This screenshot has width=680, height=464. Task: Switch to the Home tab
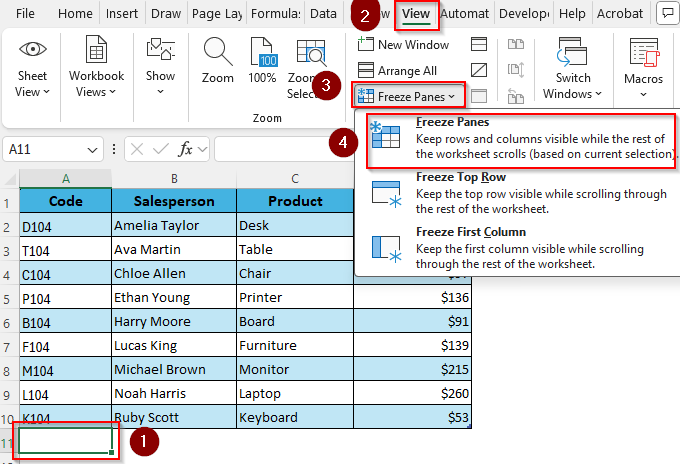[x=75, y=13]
